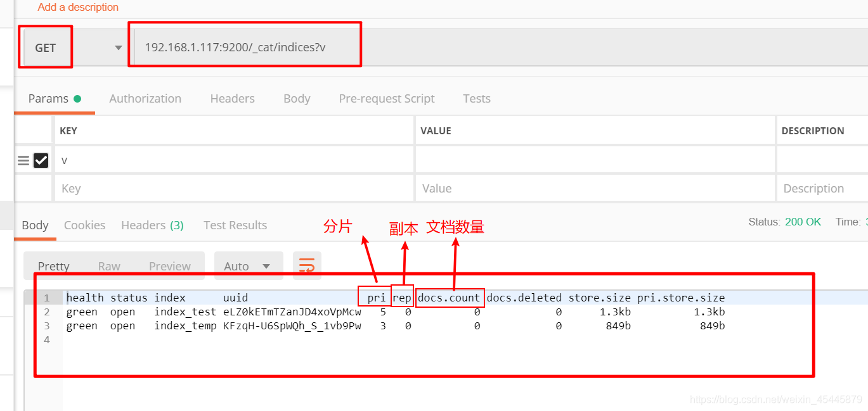Click the new Value placeholder field
The image size is (868, 411).
click(x=595, y=189)
